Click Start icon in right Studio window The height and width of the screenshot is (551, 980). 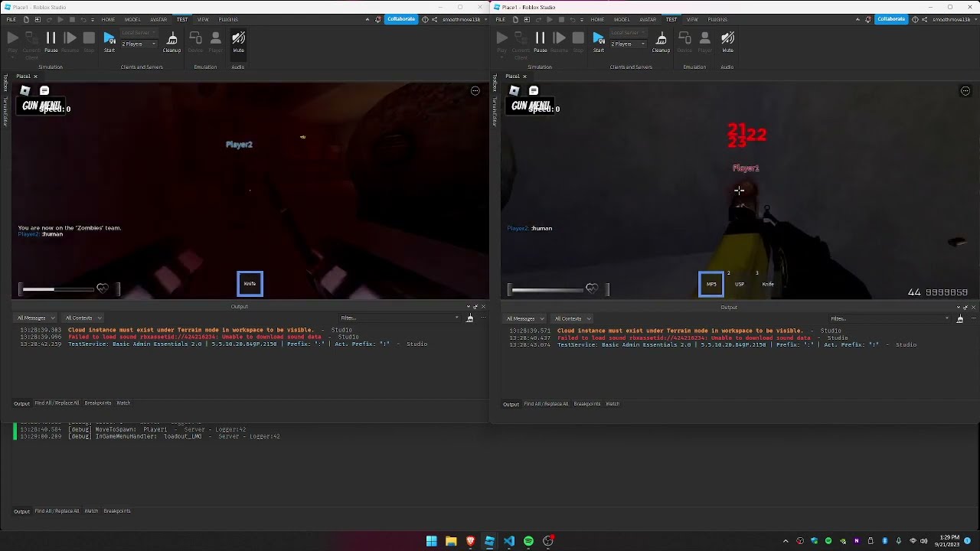599,41
